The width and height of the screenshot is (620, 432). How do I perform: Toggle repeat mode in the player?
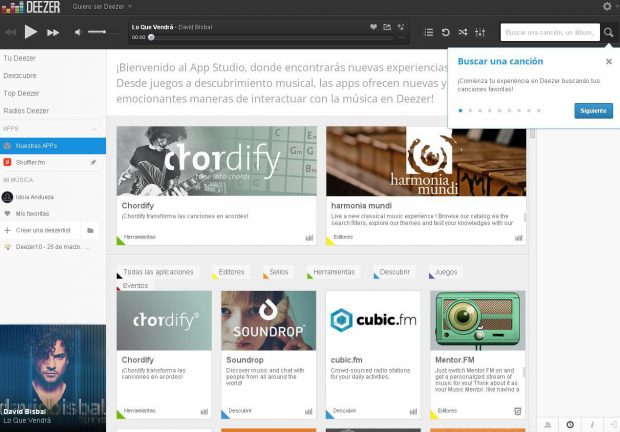click(446, 32)
